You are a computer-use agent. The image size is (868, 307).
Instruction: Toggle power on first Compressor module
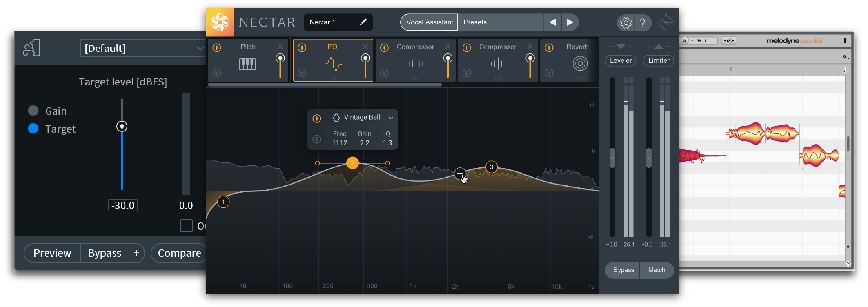click(x=384, y=48)
